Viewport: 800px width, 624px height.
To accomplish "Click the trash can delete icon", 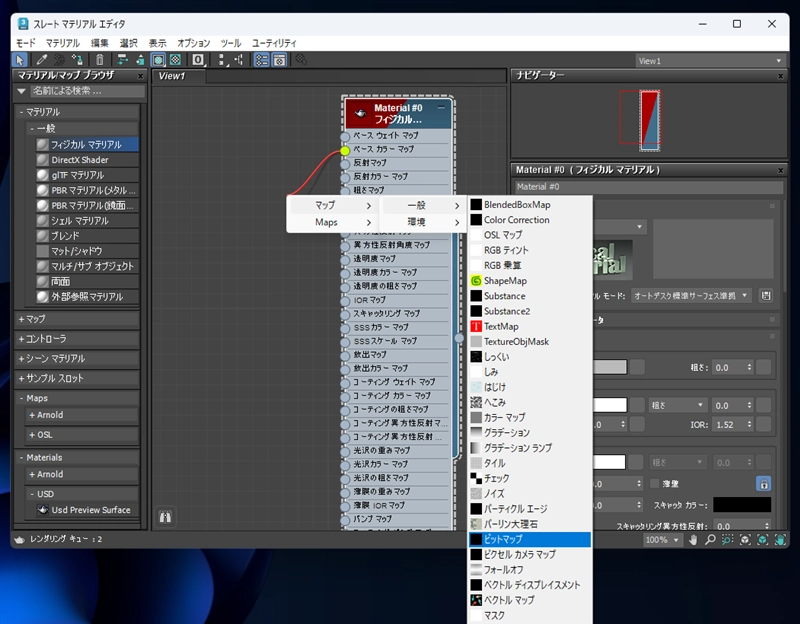I will pyautogui.click(x=99, y=60).
